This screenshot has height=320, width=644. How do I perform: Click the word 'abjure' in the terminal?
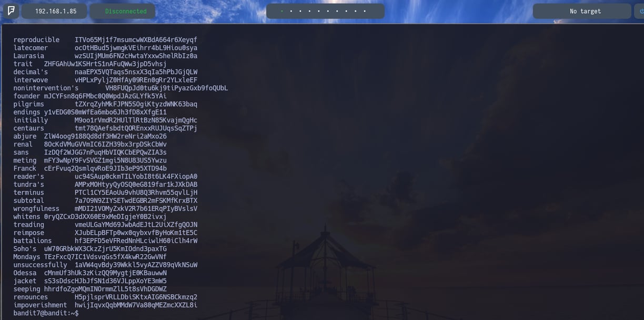point(25,137)
